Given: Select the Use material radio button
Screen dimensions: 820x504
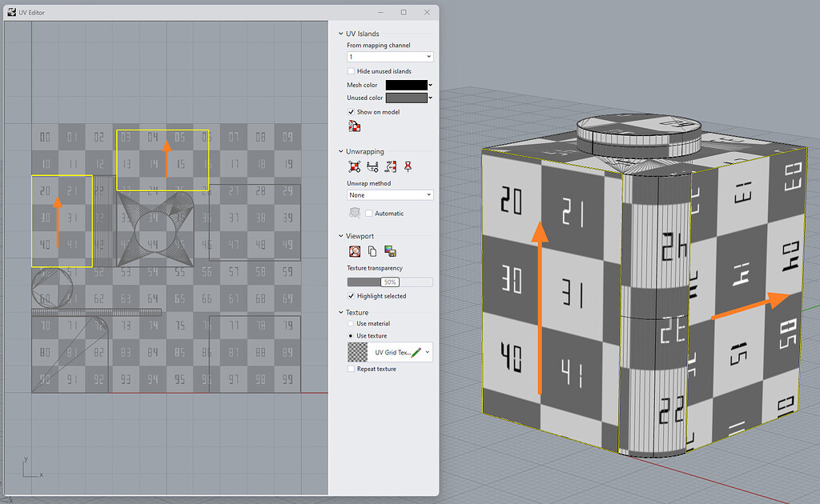Looking at the screenshot, I should click(x=350, y=322).
